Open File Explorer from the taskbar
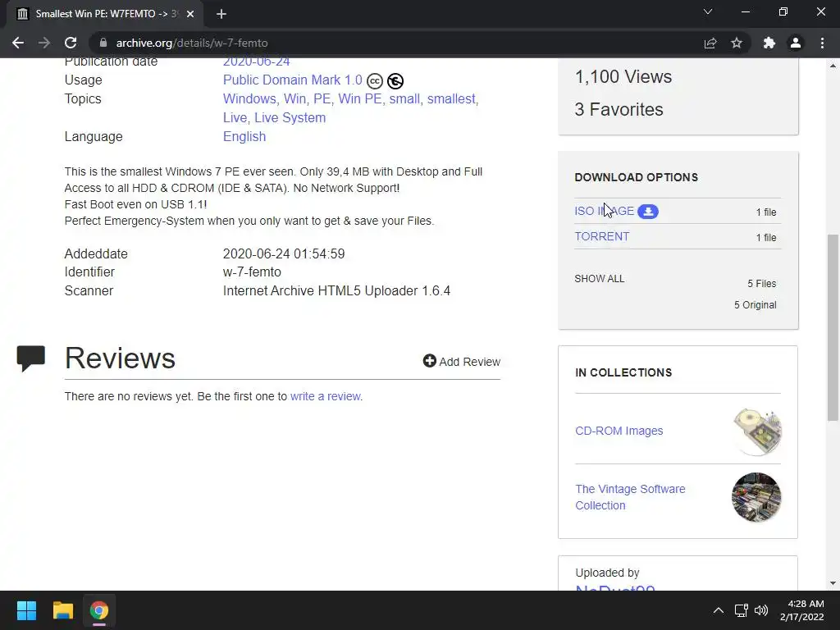Screen dimensions: 840x630 tap(62, 610)
